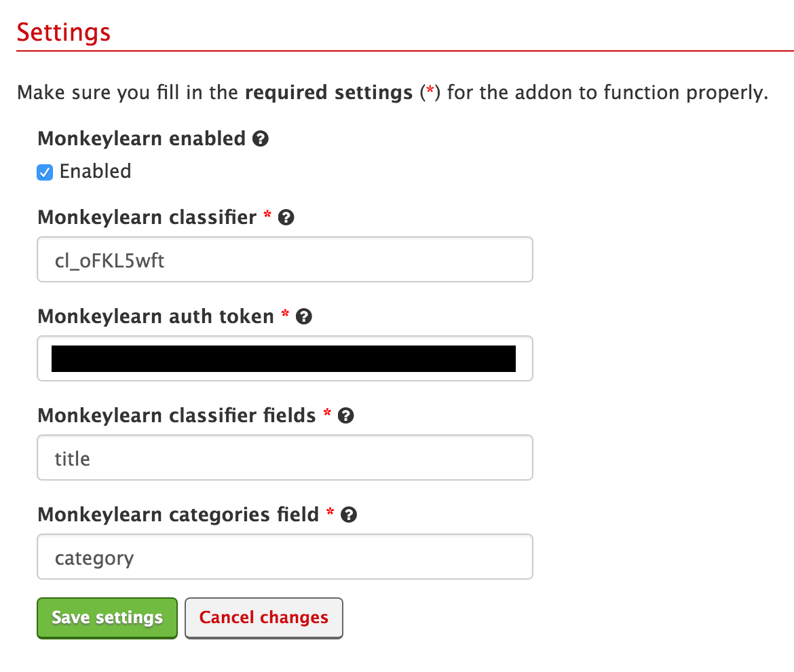Show help for Monkeylearn auth token
The height and width of the screenshot is (672, 794).
304,316
